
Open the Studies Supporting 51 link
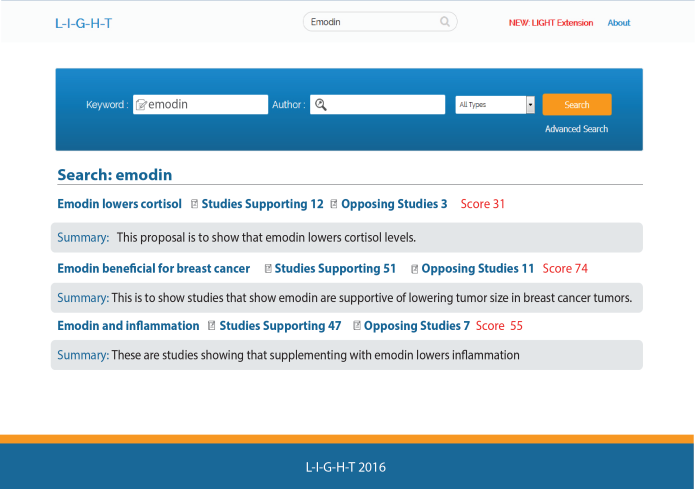click(x=335, y=269)
